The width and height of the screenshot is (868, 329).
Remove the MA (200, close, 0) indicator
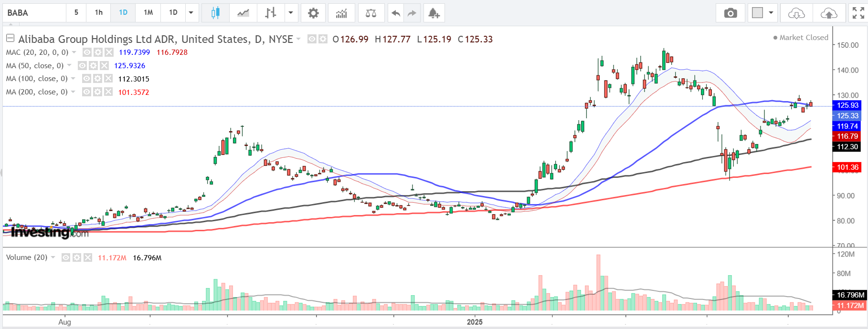[108, 92]
